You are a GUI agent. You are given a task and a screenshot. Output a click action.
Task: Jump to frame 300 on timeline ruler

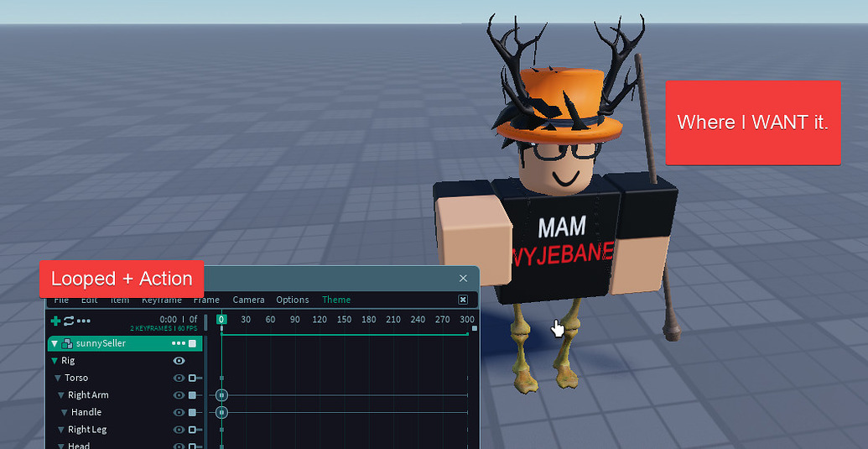[467, 319]
